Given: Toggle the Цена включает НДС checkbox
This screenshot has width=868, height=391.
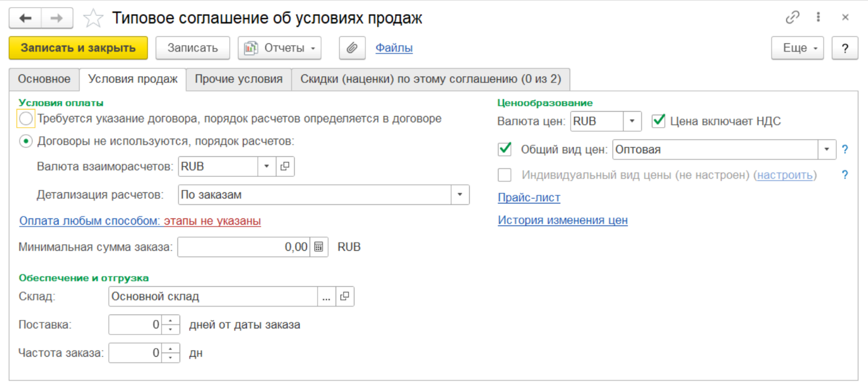Looking at the screenshot, I should point(658,121).
